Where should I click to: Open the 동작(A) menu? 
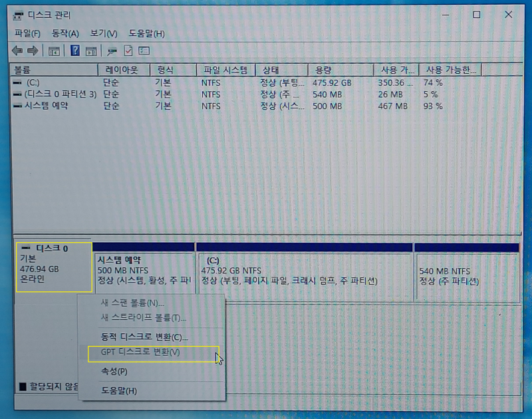click(x=65, y=34)
